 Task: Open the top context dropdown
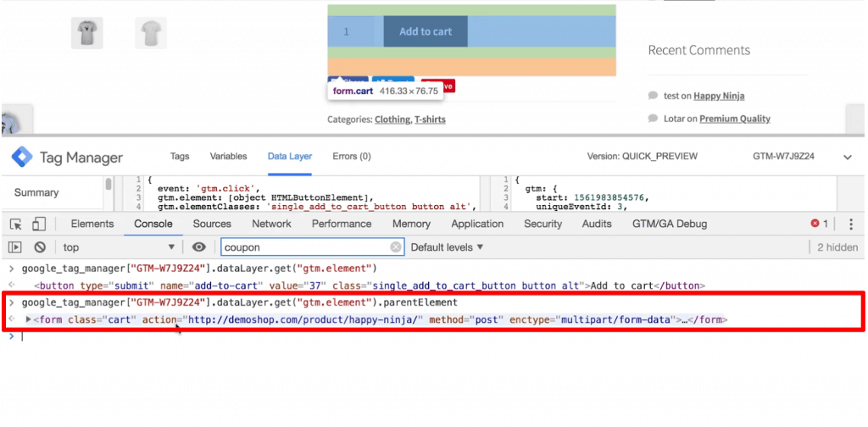[119, 247]
